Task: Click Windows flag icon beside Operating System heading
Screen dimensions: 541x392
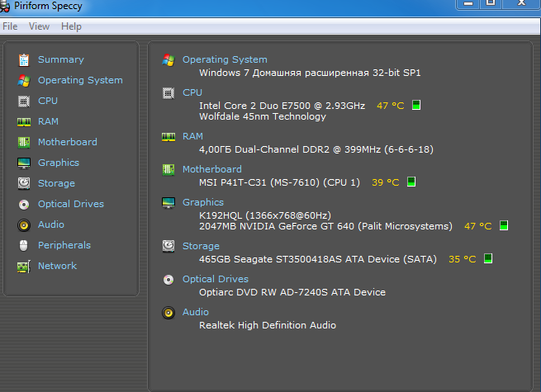Action: click(168, 60)
